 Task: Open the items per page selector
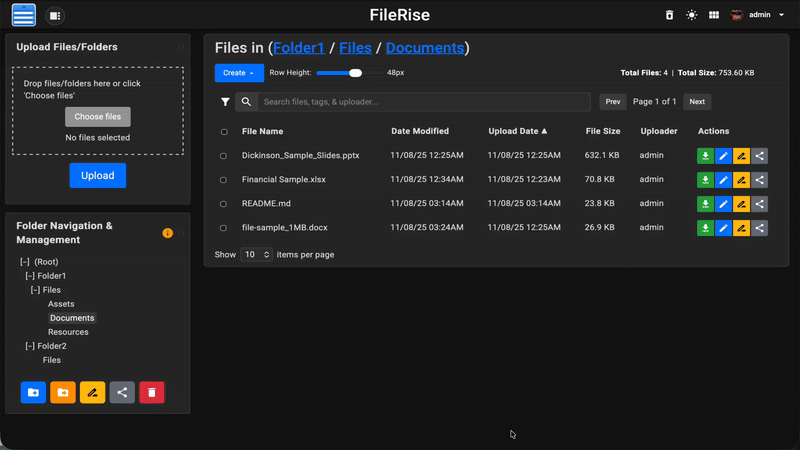click(256, 255)
